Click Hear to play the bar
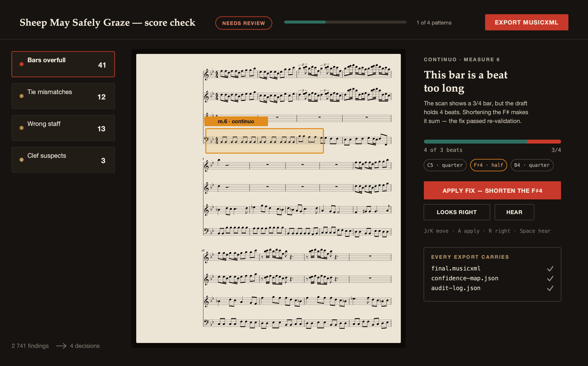The width and height of the screenshot is (588, 366). click(514, 212)
